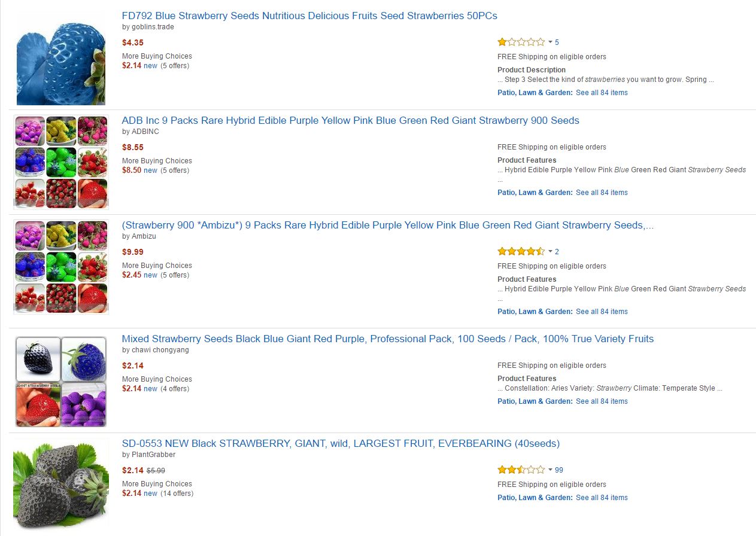
Task: Expand the rating dropdown arrow next to 2 reviews
Action: click(x=550, y=251)
